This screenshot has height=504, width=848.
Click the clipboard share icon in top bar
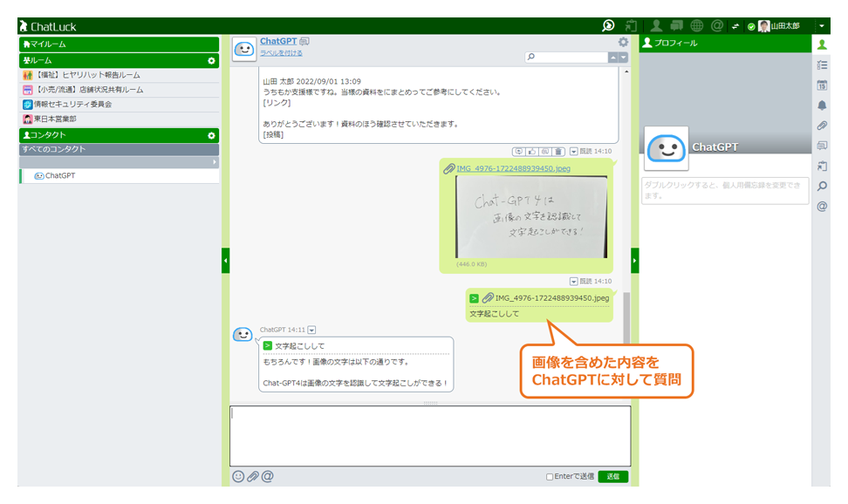631,25
